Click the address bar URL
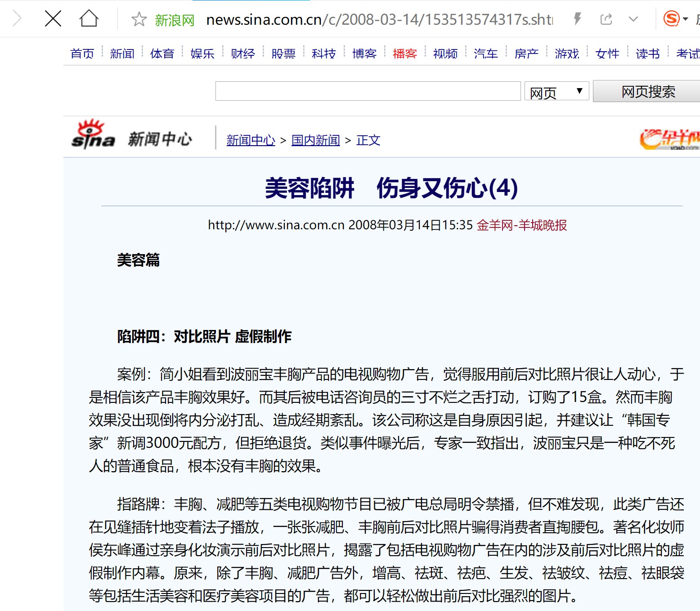Screen dimensions: 700x611 coord(379,20)
